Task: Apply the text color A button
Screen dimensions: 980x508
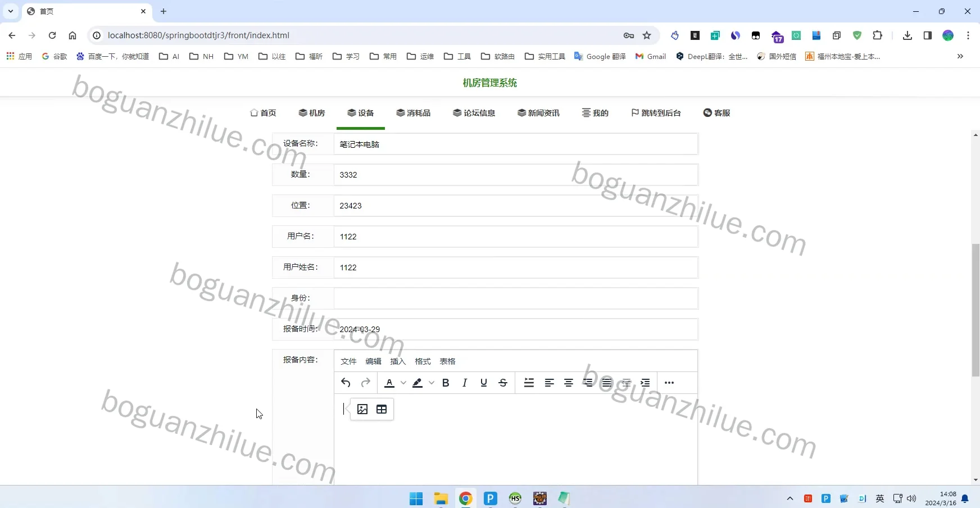Action: coord(389,383)
